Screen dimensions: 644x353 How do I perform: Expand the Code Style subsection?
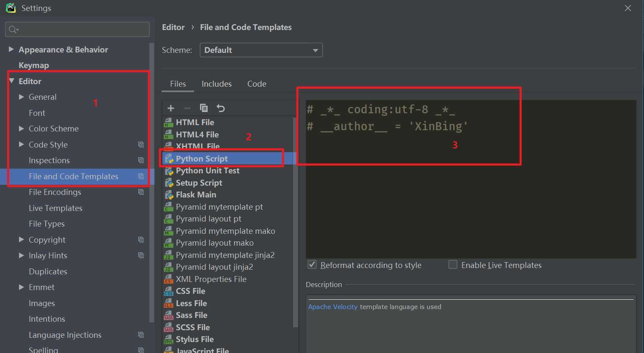click(21, 144)
